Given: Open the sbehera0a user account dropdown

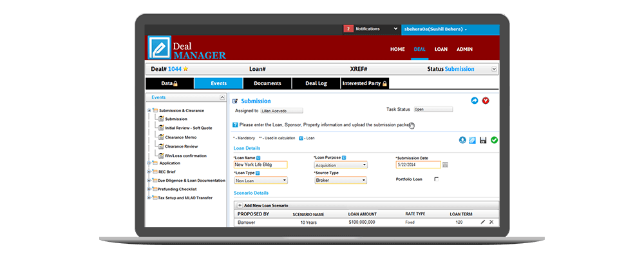Looking at the screenshot, I should tap(450, 29).
